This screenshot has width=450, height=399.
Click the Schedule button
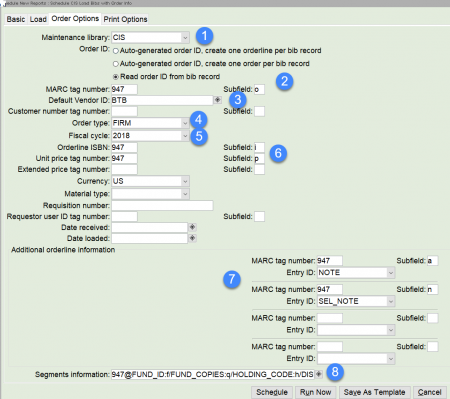tap(272, 392)
